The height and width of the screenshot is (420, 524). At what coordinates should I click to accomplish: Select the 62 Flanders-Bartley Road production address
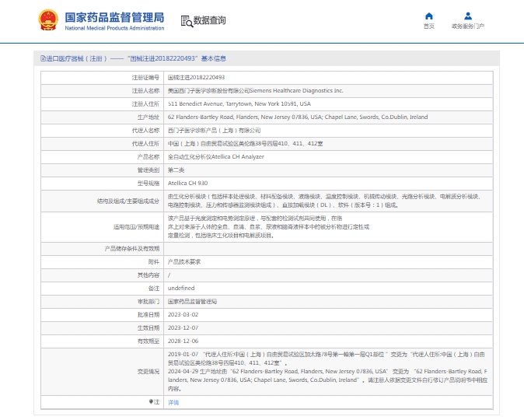pyautogui.click(x=328, y=117)
